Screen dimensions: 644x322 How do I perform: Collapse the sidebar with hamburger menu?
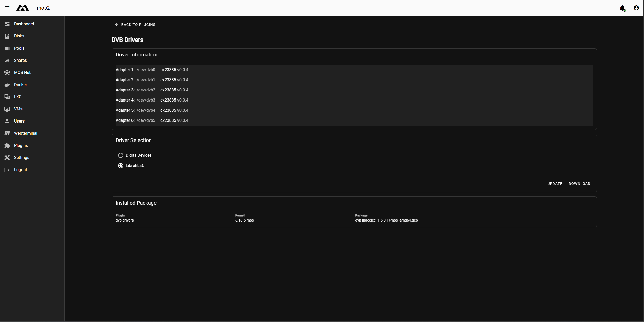tap(7, 8)
